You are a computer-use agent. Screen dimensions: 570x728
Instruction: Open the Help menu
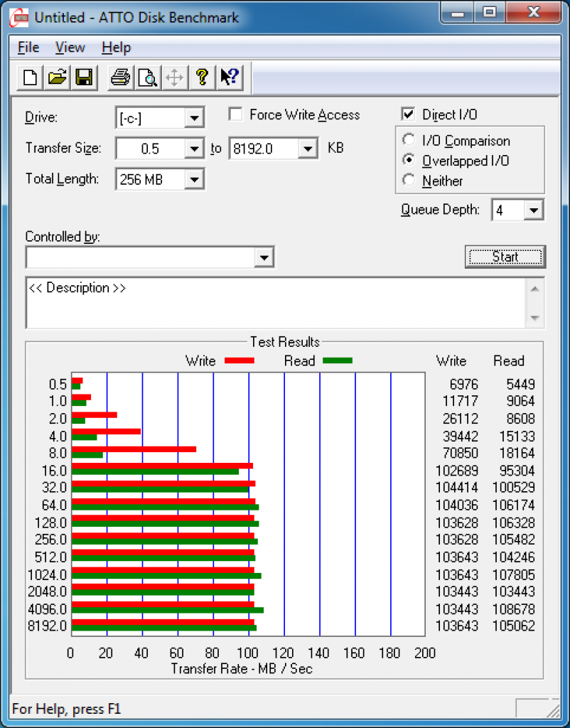click(117, 48)
